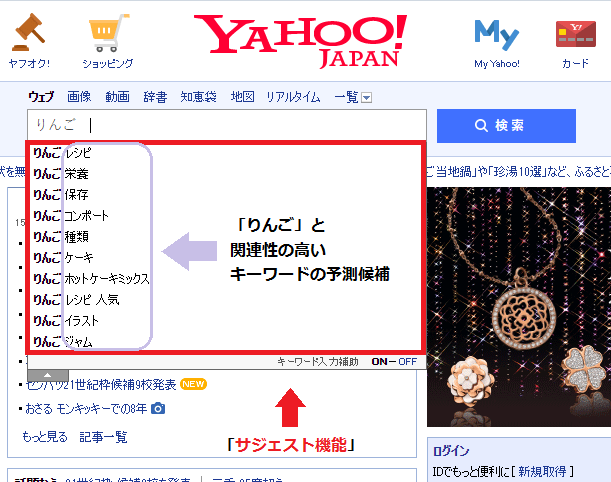Screen dimensions: 611x482
Task: Click the ログイン link
Action: (451, 451)
